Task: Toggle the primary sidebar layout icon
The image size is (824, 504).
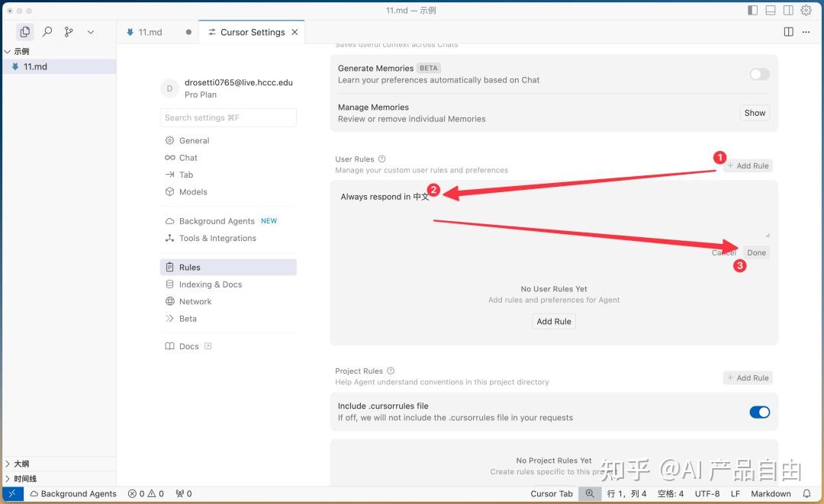Action: [752, 10]
